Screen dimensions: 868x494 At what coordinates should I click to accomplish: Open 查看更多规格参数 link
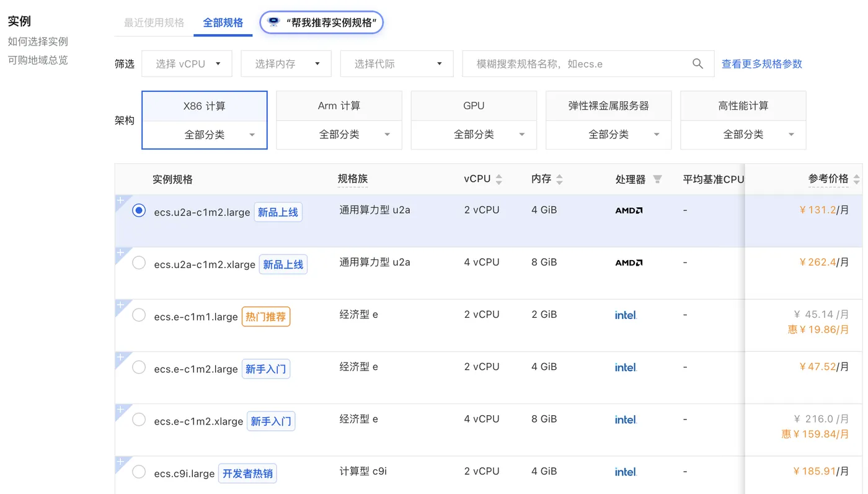(x=762, y=63)
